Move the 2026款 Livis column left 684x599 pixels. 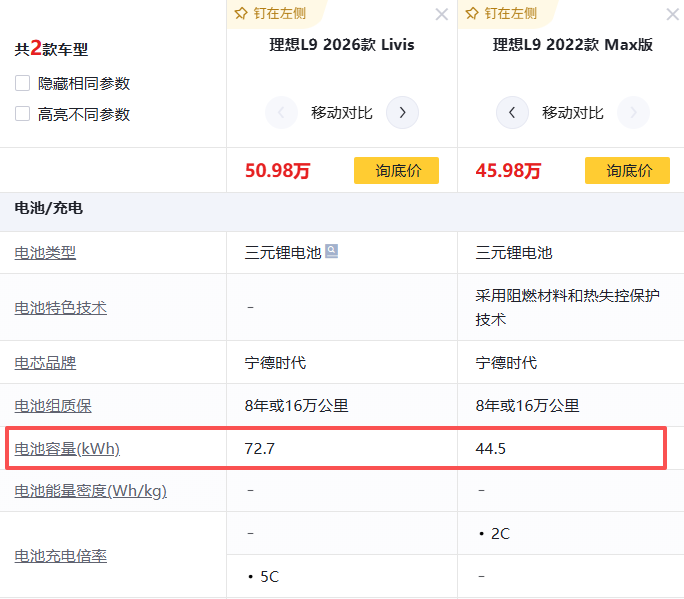[281, 113]
